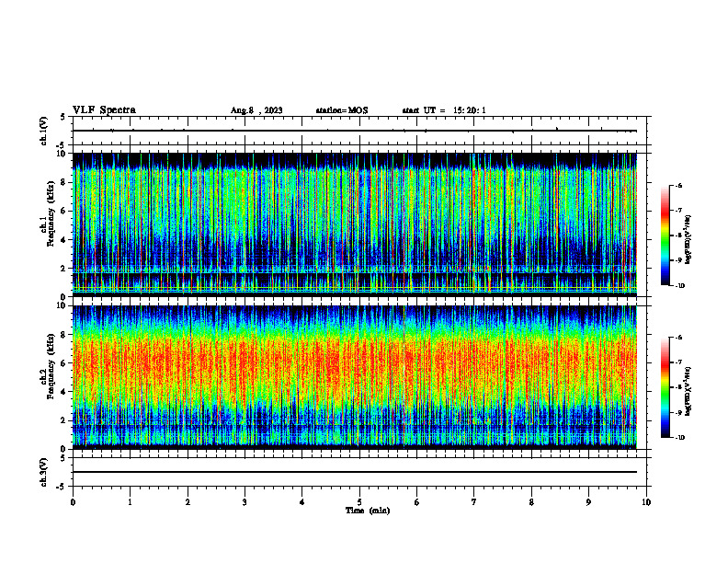
Task: Click the ch.2 spectrogram color bar
Action: coord(665,387)
